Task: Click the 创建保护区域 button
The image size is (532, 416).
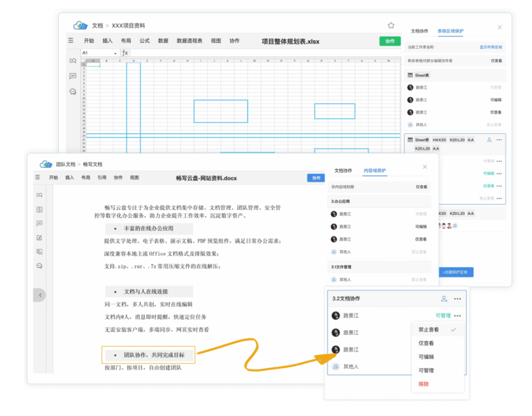Action: click(x=455, y=272)
